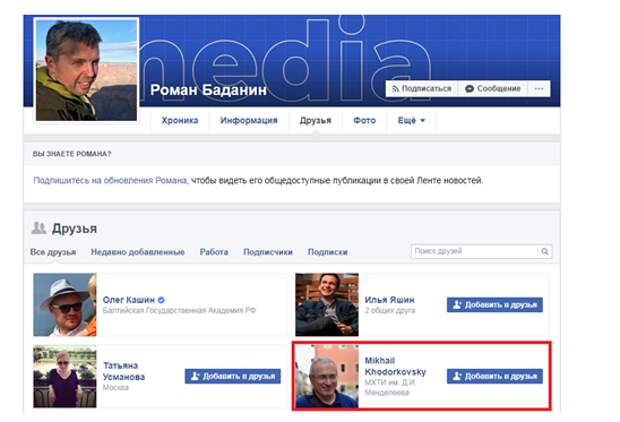
Task: Click Татьяна Усманова's profile photo
Action: [65, 376]
